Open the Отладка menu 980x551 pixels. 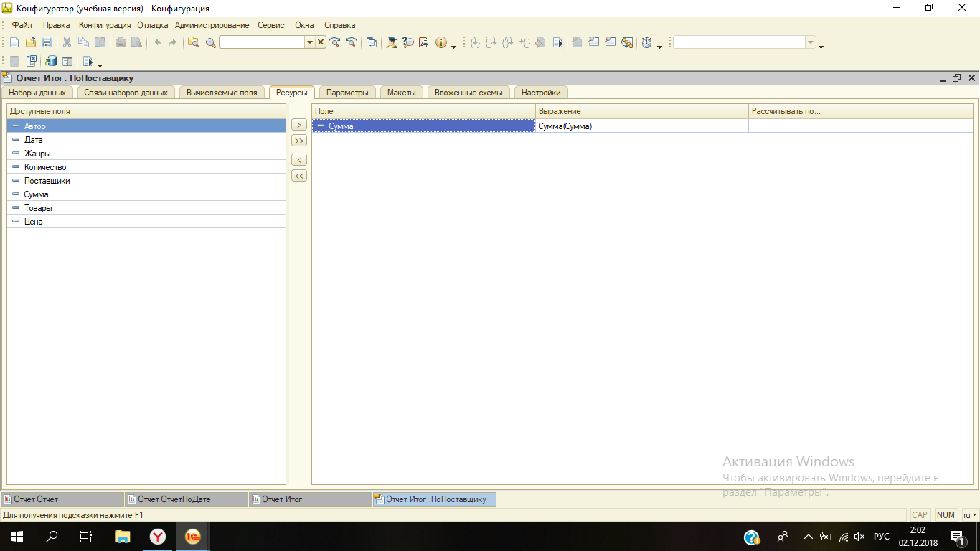pyautogui.click(x=153, y=25)
